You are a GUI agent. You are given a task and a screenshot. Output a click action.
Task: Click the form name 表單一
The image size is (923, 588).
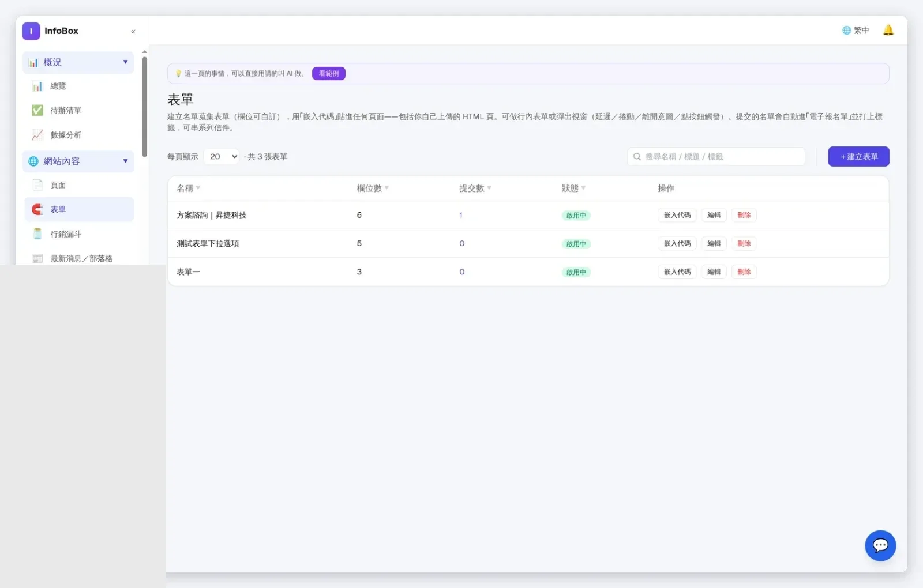tap(188, 272)
